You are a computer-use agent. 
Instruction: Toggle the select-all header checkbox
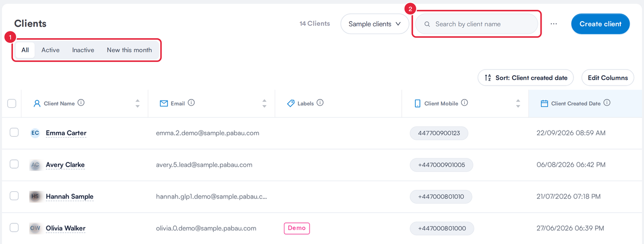[x=12, y=104]
